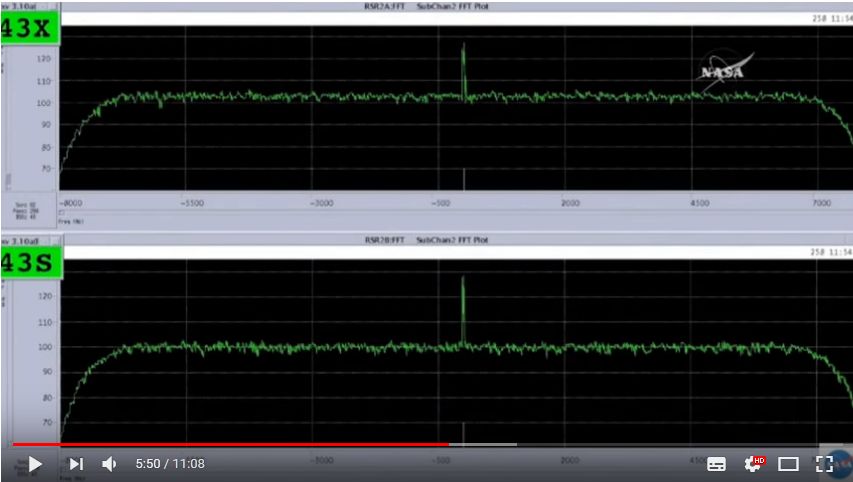Viewport: 853px width, 482px height.
Task: Click the 258 timestamp above the 43S plot
Action: pyautogui.click(x=831, y=252)
